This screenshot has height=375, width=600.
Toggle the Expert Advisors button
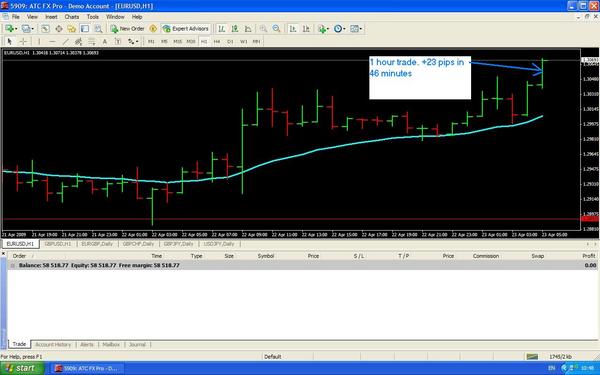[x=186, y=29]
